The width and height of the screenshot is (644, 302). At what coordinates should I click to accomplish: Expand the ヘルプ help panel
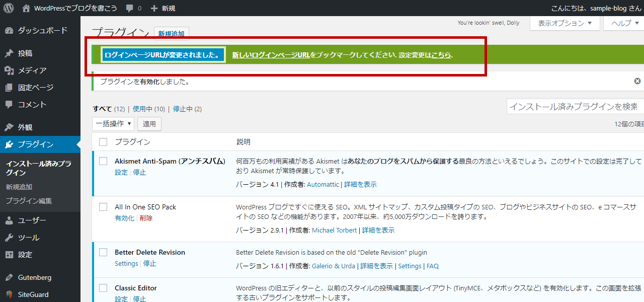(x=624, y=23)
